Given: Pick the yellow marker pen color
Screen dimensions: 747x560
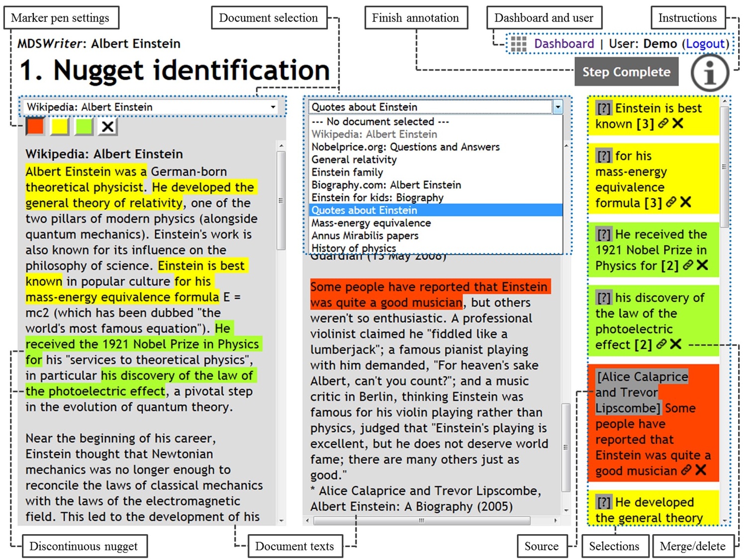Looking at the screenshot, I should coord(60,127).
